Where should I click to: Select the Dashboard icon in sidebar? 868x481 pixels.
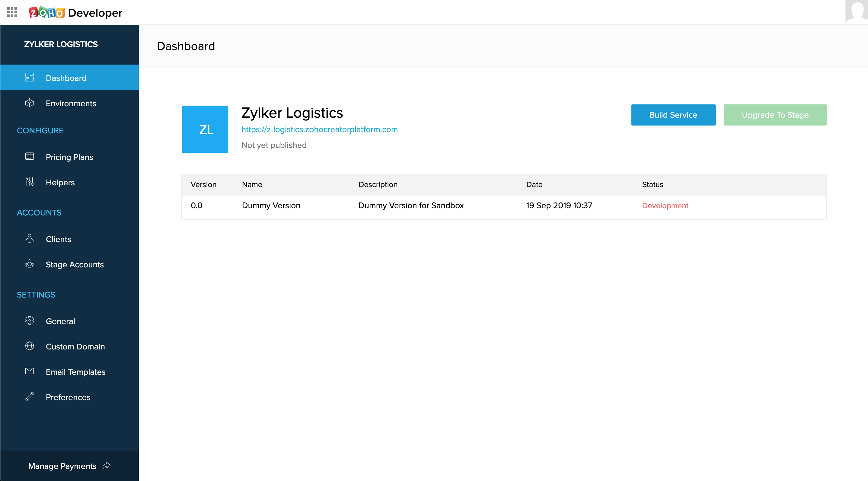[29, 78]
